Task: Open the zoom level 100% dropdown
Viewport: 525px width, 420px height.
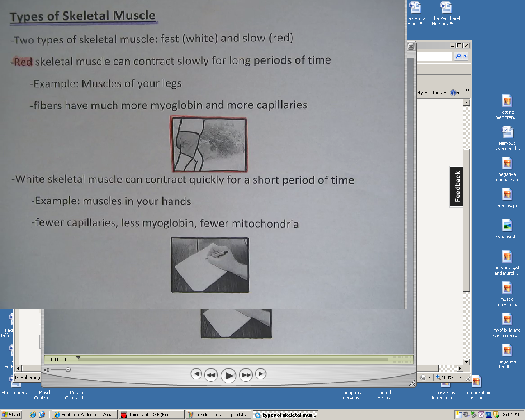Action: click(460, 377)
